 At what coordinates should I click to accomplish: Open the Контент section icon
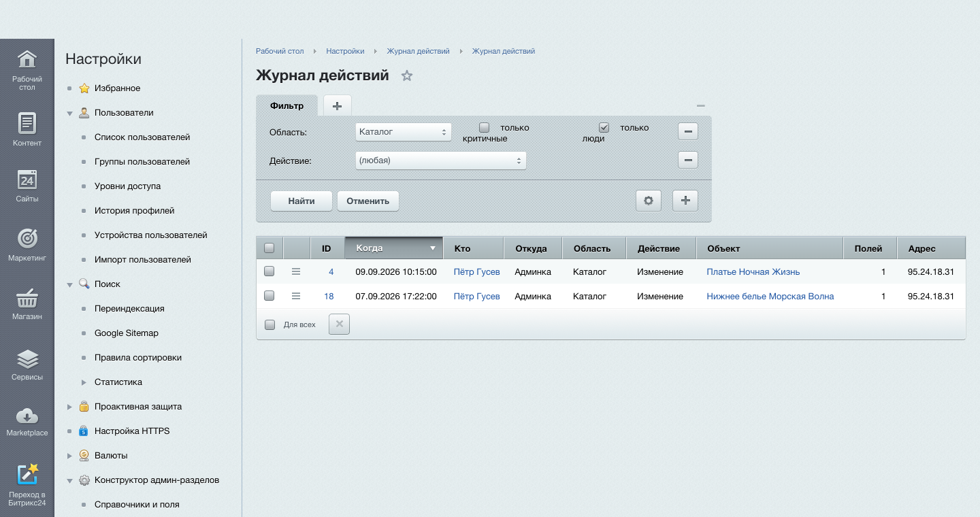pos(27,123)
